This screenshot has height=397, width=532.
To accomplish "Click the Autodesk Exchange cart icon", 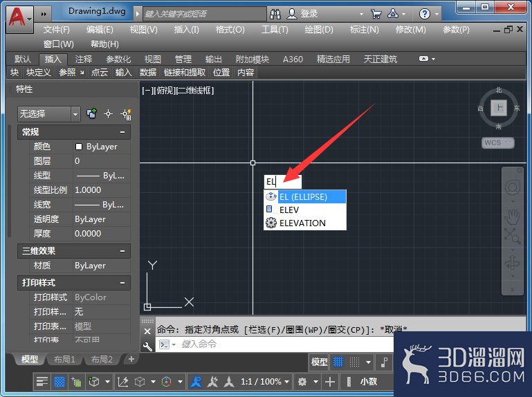I will pyautogui.click(x=376, y=14).
